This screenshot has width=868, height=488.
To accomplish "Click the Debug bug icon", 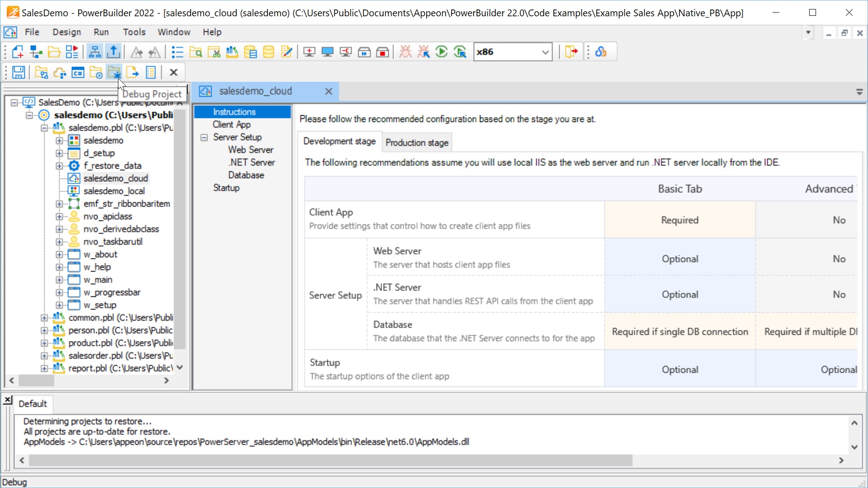I will pos(406,52).
